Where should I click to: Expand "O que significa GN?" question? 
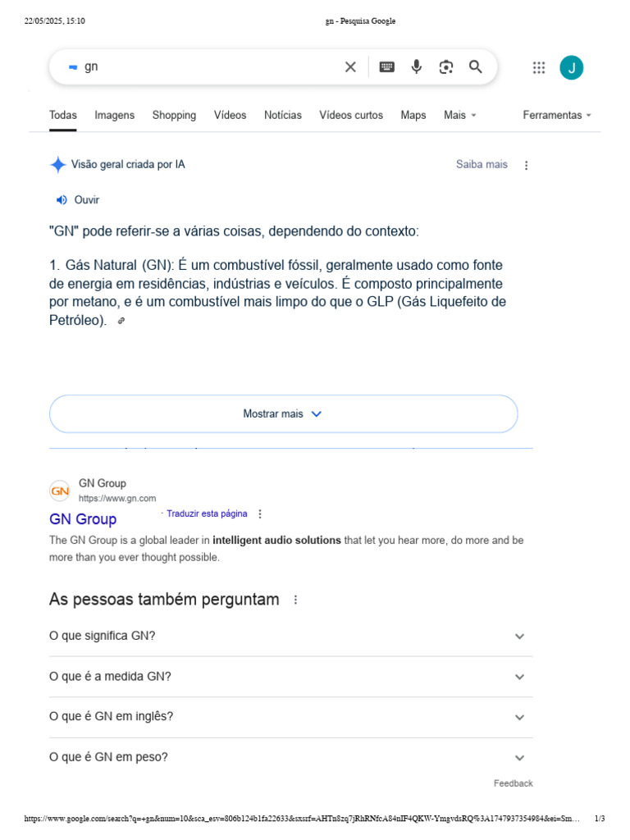(x=519, y=637)
